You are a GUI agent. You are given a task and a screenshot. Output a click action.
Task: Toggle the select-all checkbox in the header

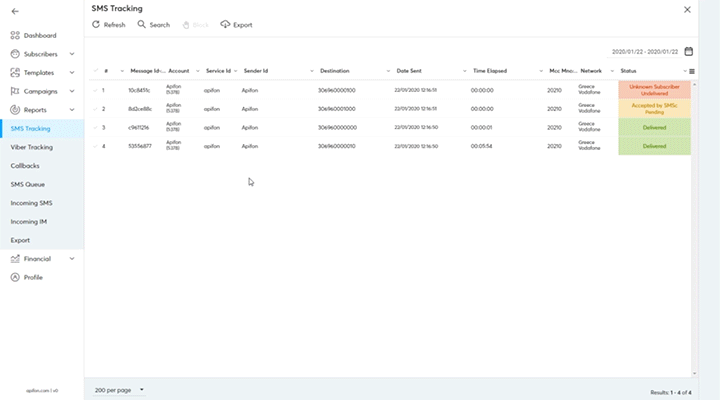[x=95, y=71]
